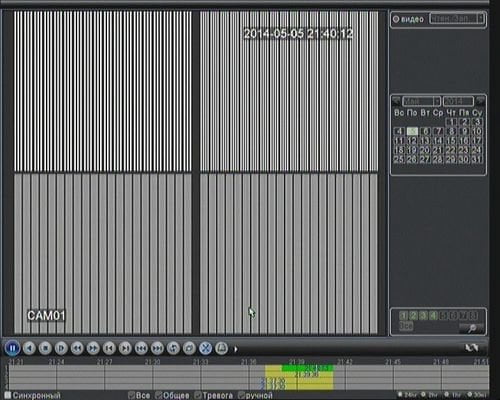Open the record mode dropdown beside видео
Image resolution: width=500 pixels, height=400 pixels.
[457, 19]
